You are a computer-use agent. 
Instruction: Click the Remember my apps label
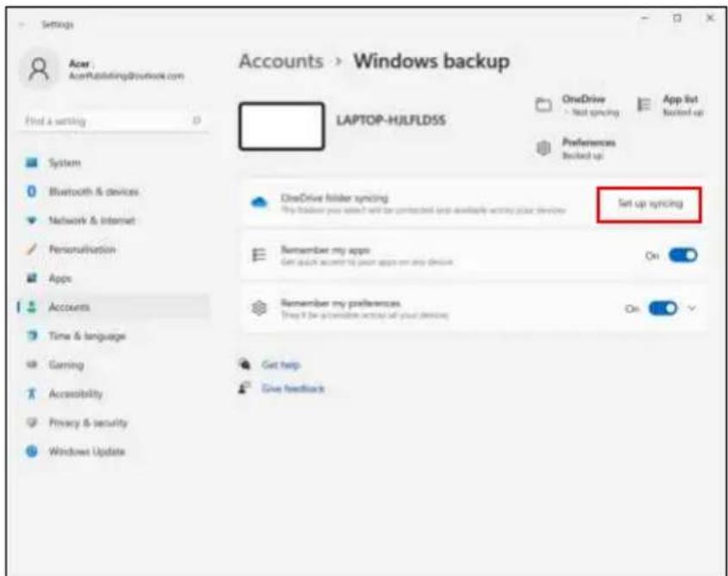[325, 250]
